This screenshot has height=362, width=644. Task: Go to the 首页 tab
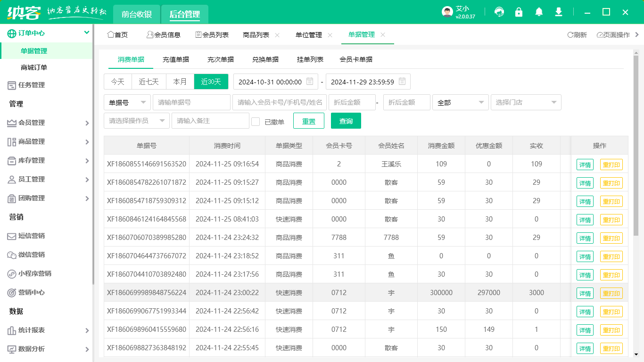click(x=117, y=35)
